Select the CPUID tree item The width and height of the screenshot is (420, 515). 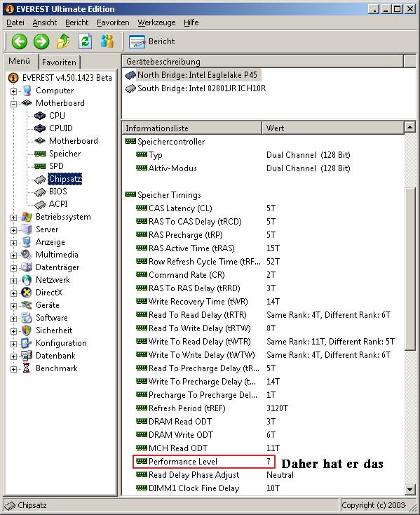tap(61, 128)
